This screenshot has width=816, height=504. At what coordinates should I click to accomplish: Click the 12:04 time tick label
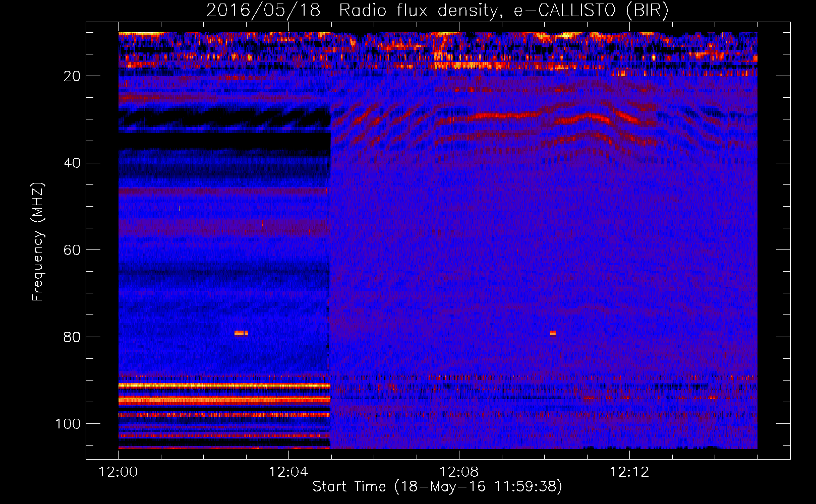pyautogui.click(x=288, y=472)
